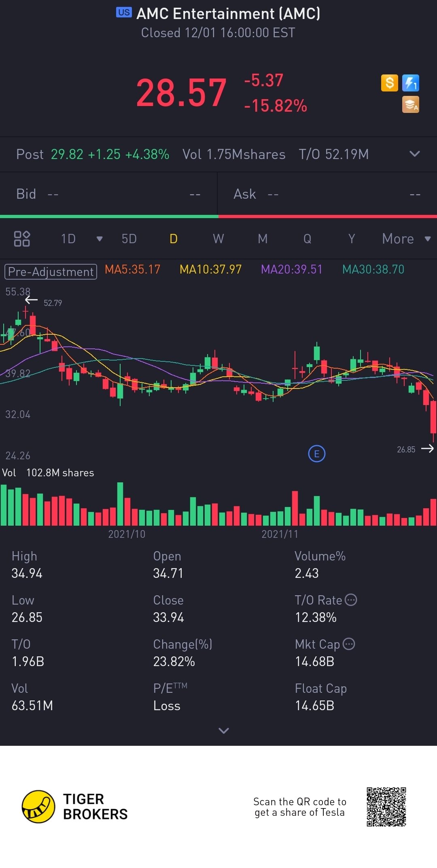Image resolution: width=437 pixels, height=868 pixels.
Task: Tap the MA30:38.70 indicator label
Action: (x=373, y=270)
